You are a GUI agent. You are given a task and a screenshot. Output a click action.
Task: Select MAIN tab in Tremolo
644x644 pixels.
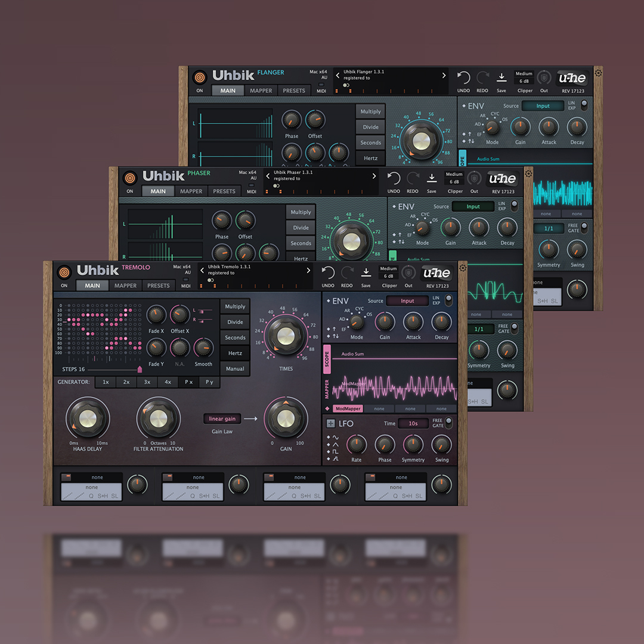92,286
